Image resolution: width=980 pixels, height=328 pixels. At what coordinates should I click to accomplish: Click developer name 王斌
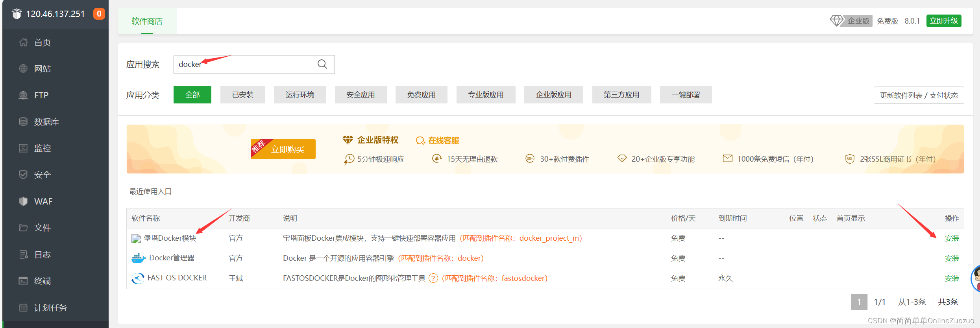(x=236, y=278)
